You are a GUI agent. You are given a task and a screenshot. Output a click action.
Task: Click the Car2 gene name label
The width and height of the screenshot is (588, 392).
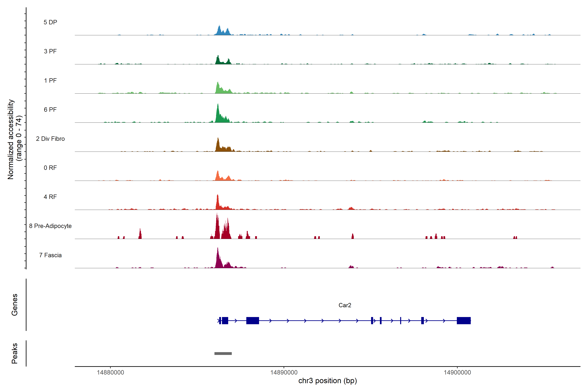345,305
